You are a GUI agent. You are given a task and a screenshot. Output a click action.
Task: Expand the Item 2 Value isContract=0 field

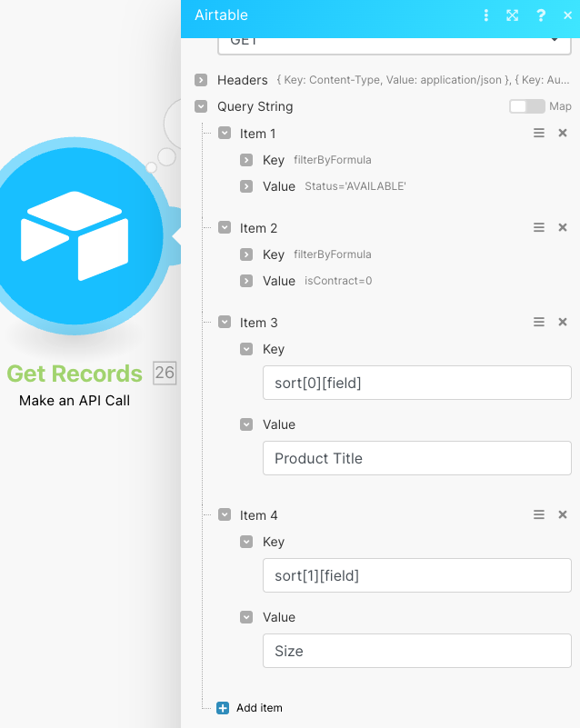click(x=246, y=281)
